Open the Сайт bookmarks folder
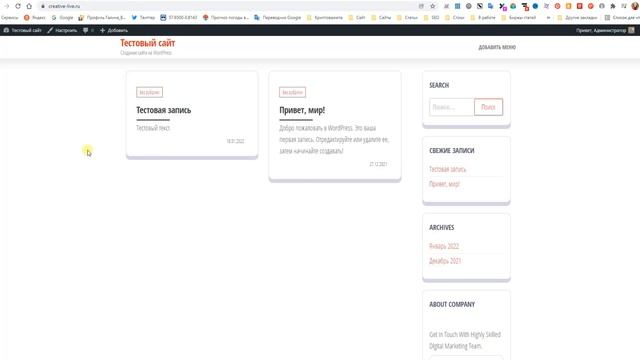This screenshot has height=360, width=640. pos(356,18)
